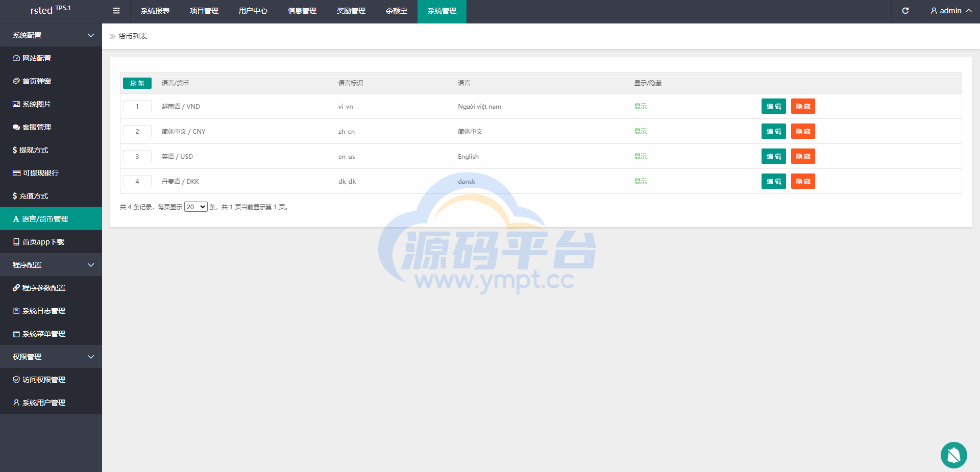Screen dimensions: 980x472
Task: Click the admin user avatar icon
Action: 934,11
